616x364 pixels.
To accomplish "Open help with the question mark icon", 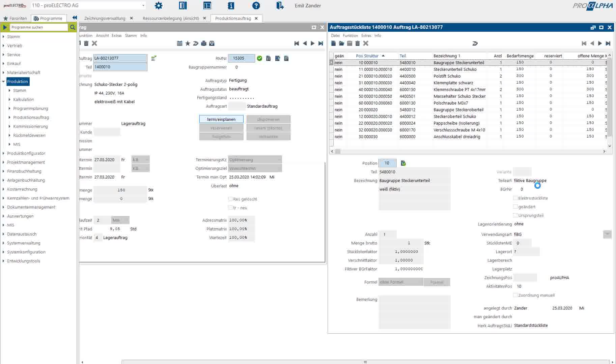I will pos(256,5).
